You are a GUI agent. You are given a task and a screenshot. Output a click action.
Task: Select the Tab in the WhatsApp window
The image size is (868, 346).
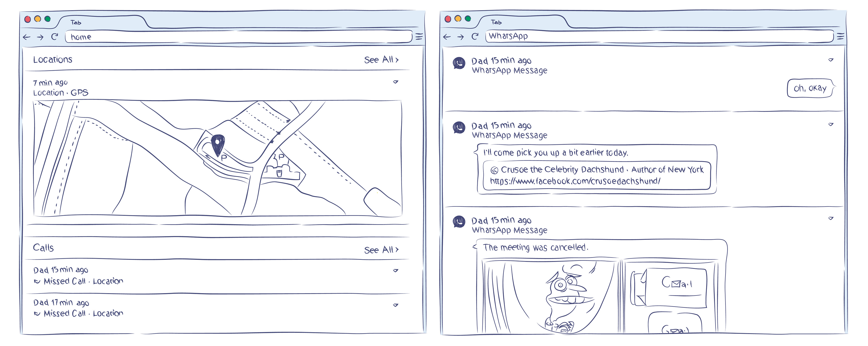[x=496, y=22]
